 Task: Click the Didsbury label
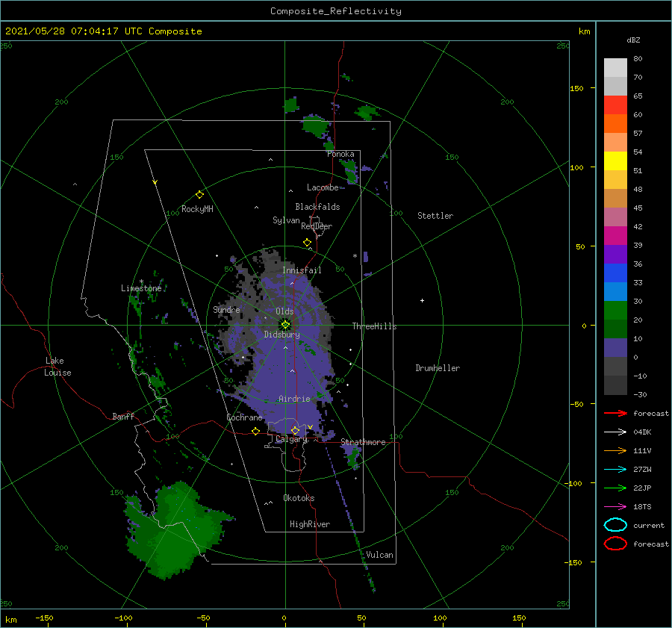[281, 335]
